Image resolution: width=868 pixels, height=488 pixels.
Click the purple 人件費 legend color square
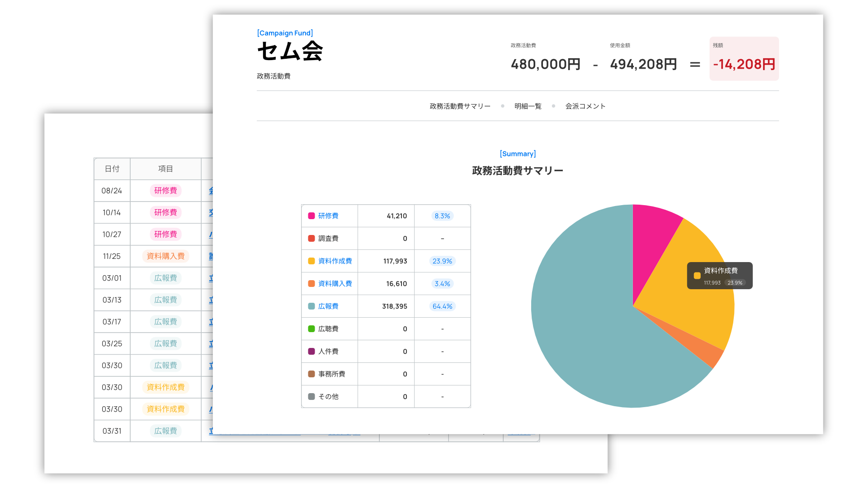point(311,352)
